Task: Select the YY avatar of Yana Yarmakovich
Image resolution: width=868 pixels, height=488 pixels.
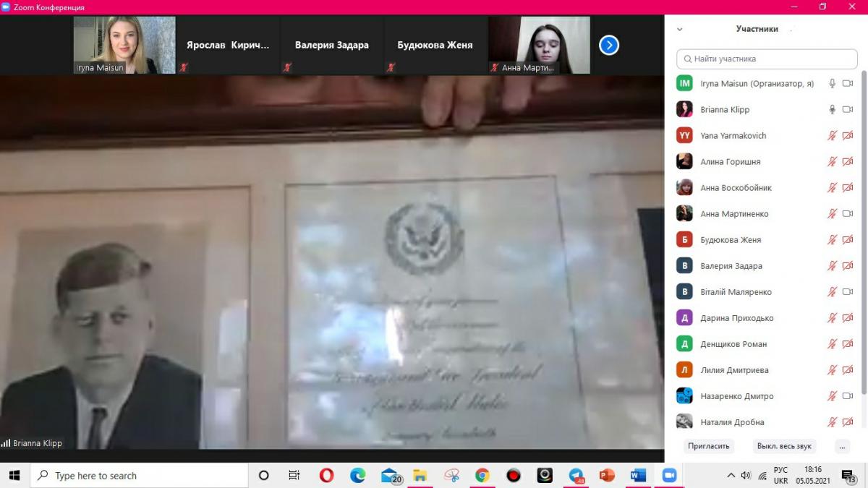Action: point(684,136)
